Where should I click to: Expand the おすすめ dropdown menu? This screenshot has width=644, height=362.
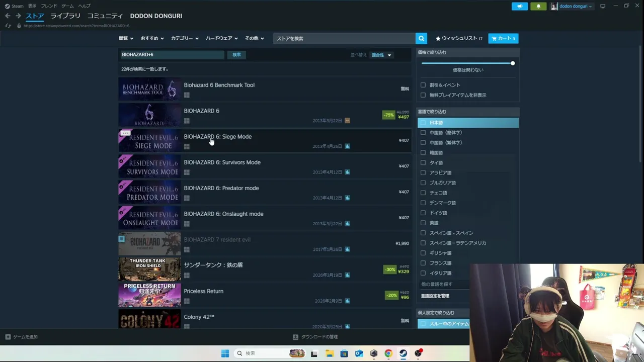(152, 38)
